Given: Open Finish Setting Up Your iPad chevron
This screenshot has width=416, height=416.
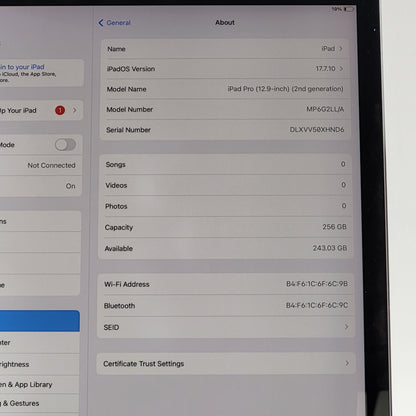Looking at the screenshot, I should [x=75, y=110].
